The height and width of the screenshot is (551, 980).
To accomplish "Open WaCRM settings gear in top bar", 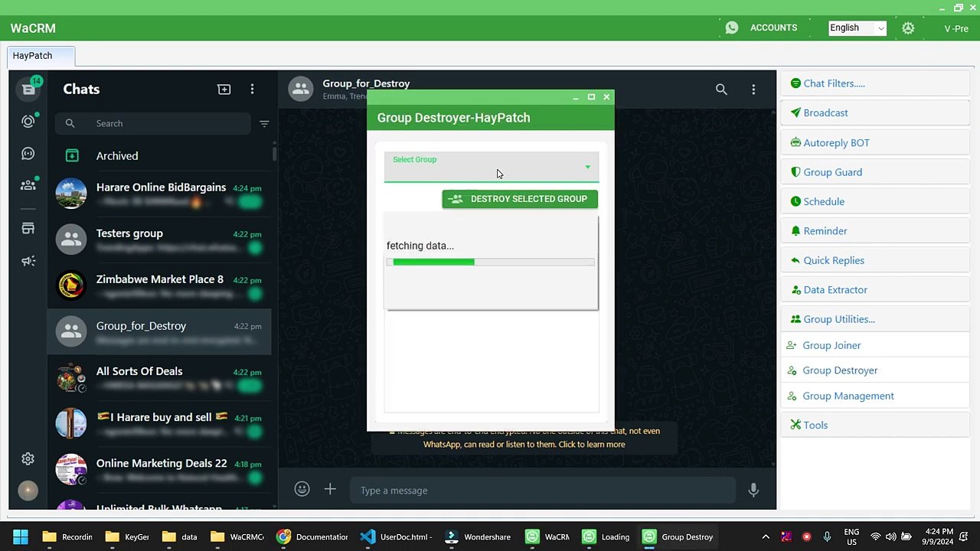I will (x=908, y=28).
